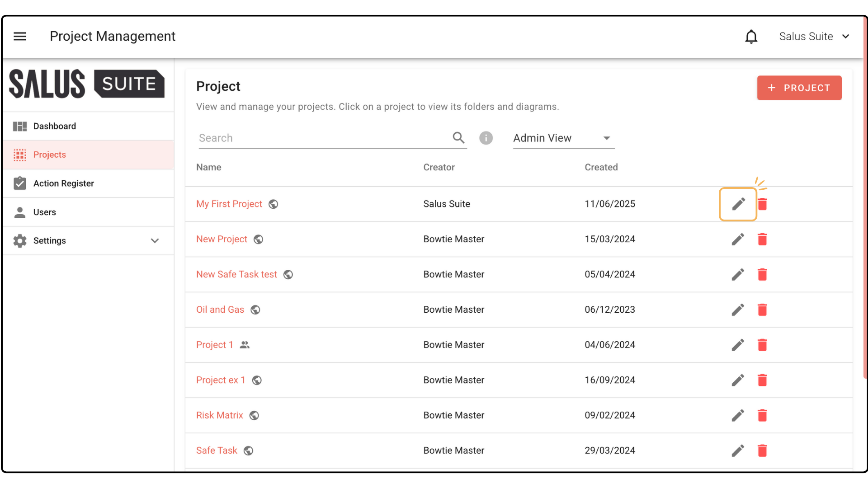The height and width of the screenshot is (488, 868).
Task: Open Action Register from the sidebar
Action: coord(63,183)
